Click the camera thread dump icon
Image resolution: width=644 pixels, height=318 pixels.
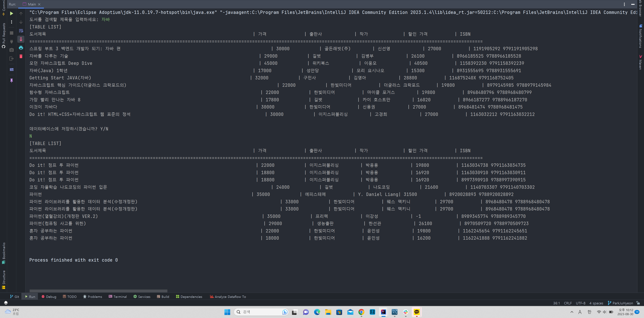[12, 50]
